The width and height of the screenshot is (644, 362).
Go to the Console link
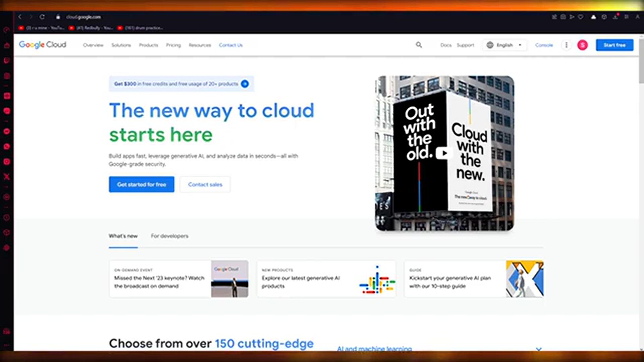[544, 45]
